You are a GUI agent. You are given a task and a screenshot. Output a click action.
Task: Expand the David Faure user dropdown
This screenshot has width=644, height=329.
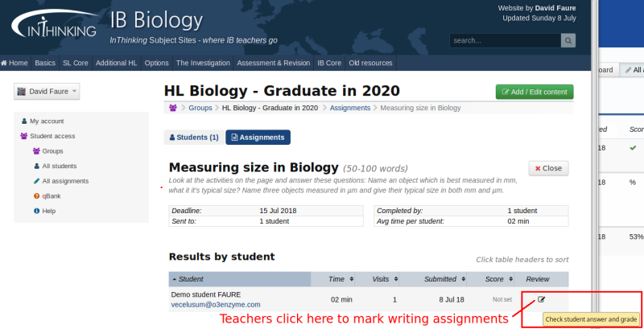point(47,92)
